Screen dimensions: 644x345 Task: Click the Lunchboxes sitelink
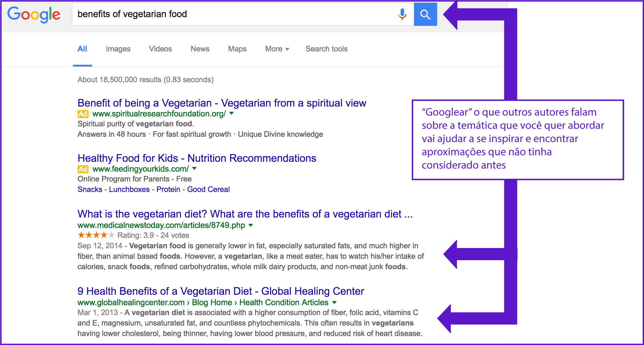(x=129, y=189)
